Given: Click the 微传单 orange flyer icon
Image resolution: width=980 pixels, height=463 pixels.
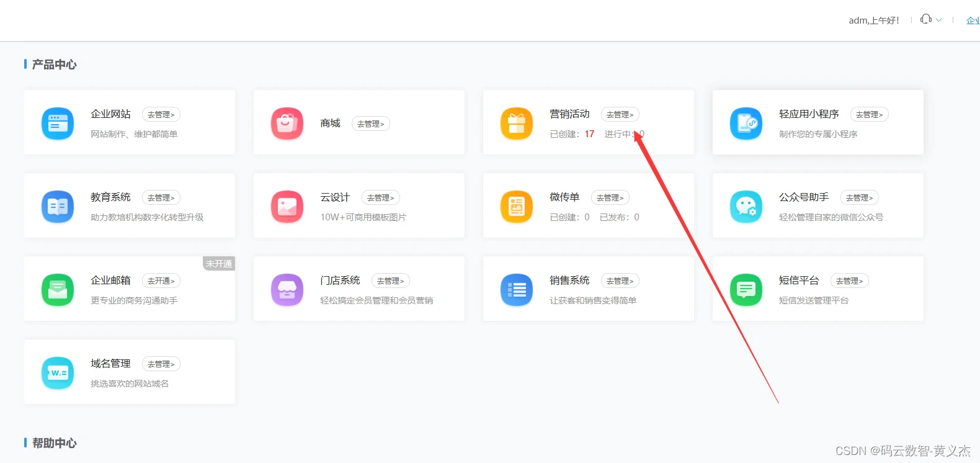Looking at the screenshot, I should click(517, 207).
